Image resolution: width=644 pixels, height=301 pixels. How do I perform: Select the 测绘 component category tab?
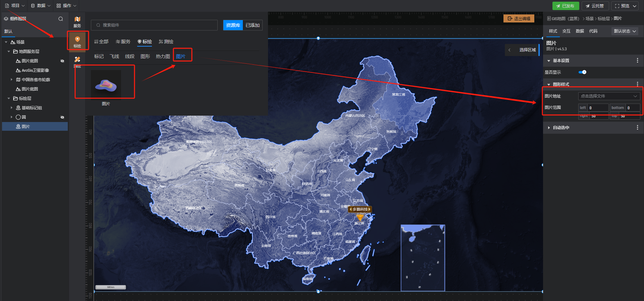coord(166,42)
